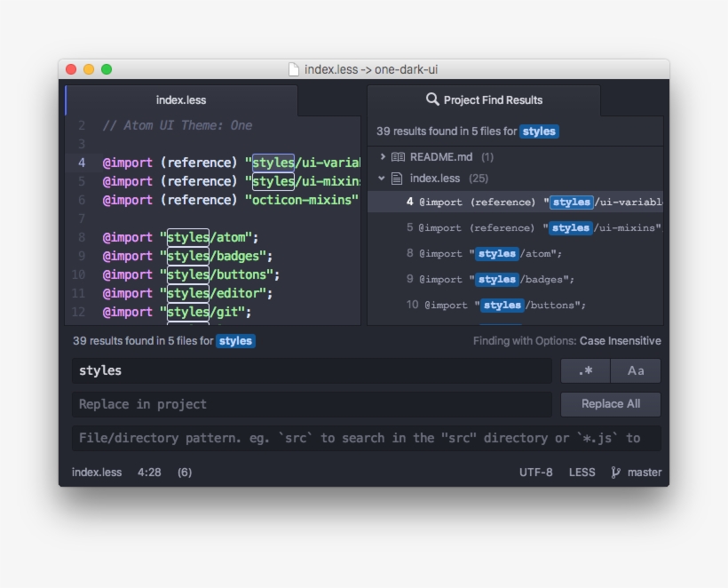728x588 pixels.
Task: Click the (25) match count for index.less
Action: click(x=479, y=179)
